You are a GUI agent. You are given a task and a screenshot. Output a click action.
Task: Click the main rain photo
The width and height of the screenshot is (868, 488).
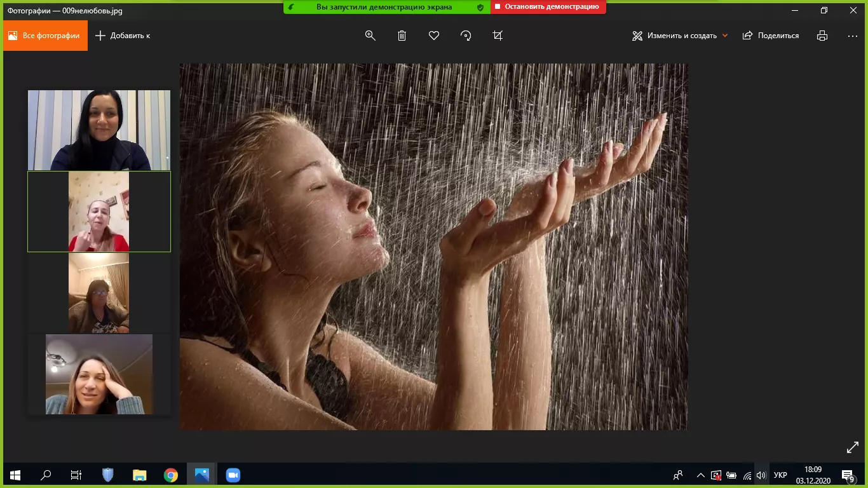point(433,247)
